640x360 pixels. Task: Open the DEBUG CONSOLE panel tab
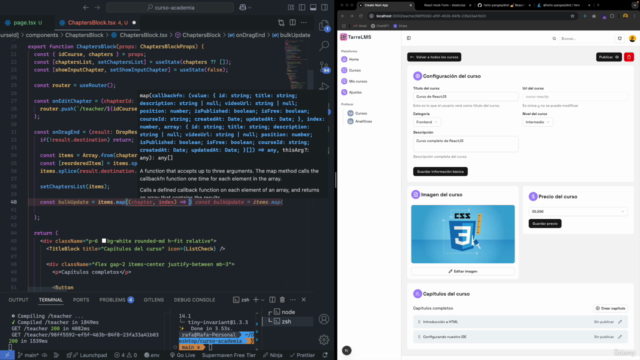[194, 300]
